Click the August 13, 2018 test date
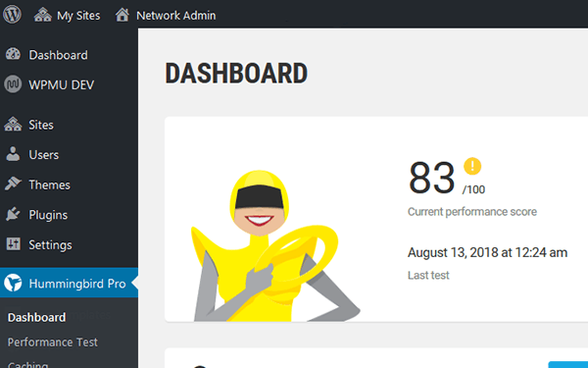 click(487, 252)
